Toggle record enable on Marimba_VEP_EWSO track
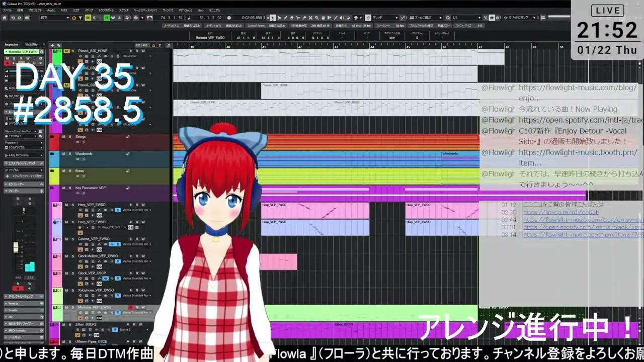The height and width of the screenshot is (362, 644). 131,307
